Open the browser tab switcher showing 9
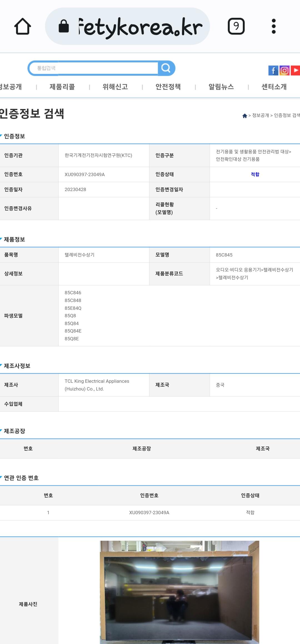The width and height of the screenshot is (300, 644). pyautogui.click(x=236, y=26)
